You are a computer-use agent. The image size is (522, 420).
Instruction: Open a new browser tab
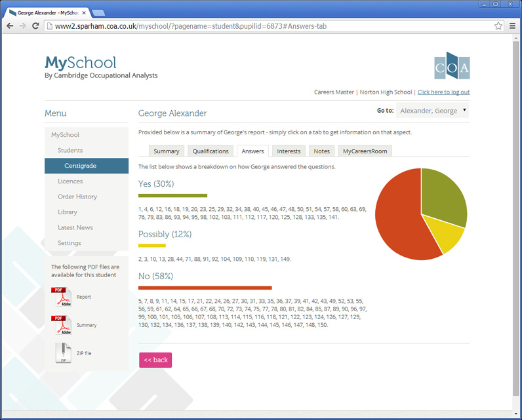(x=99, y=12)
